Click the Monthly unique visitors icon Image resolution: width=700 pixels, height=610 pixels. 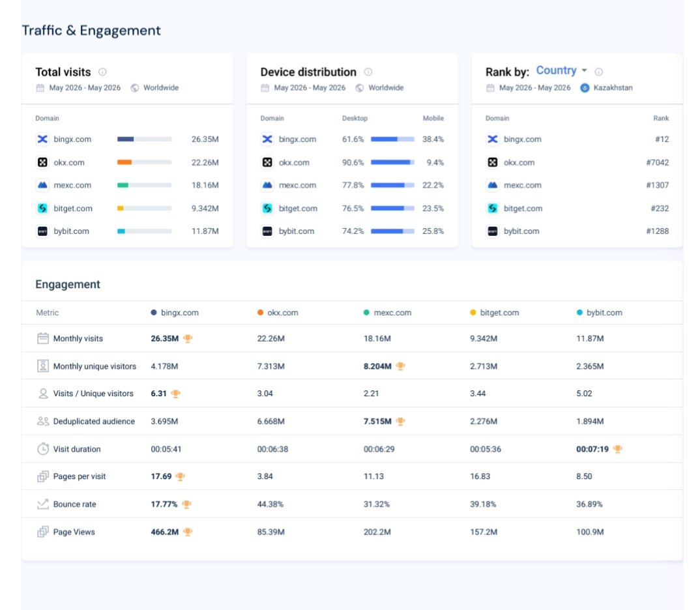[43, 366]
